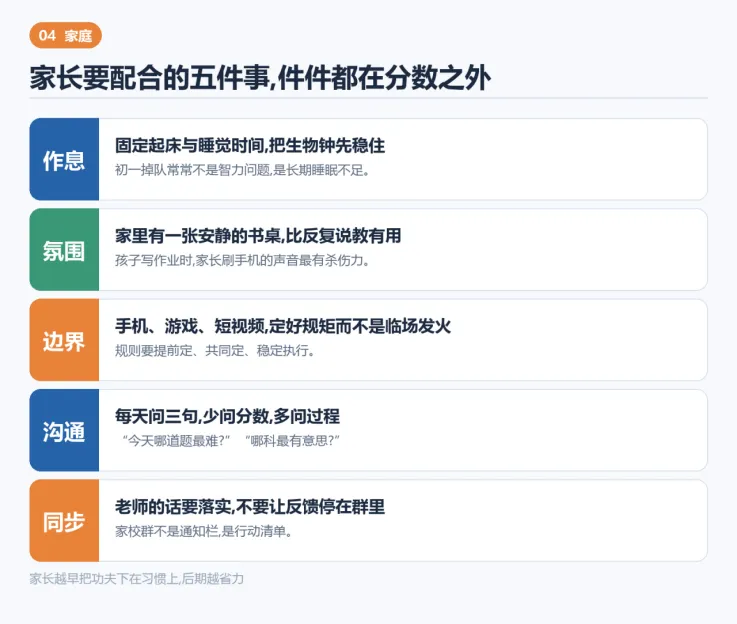Click the text '老师的话要落实,不要让反馈停在群里'

click(250, 507)
